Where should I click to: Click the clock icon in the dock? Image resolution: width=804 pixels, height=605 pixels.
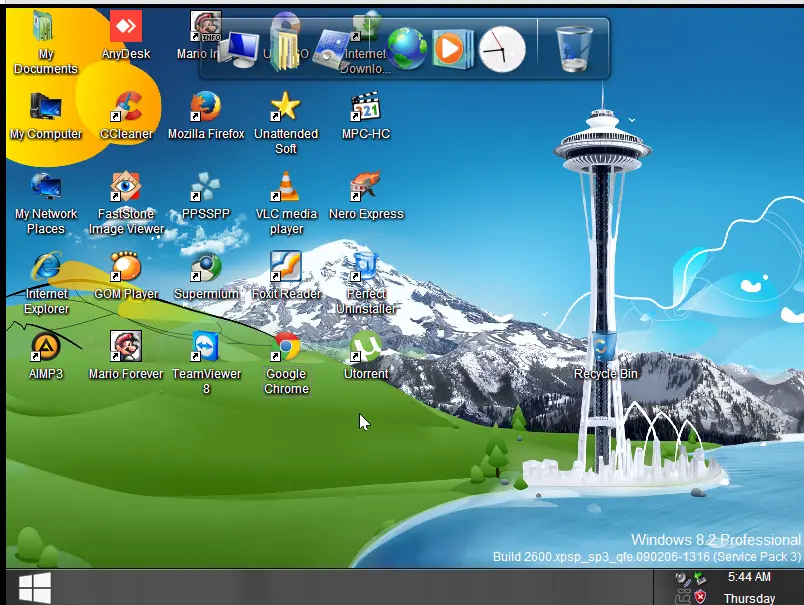502,49
